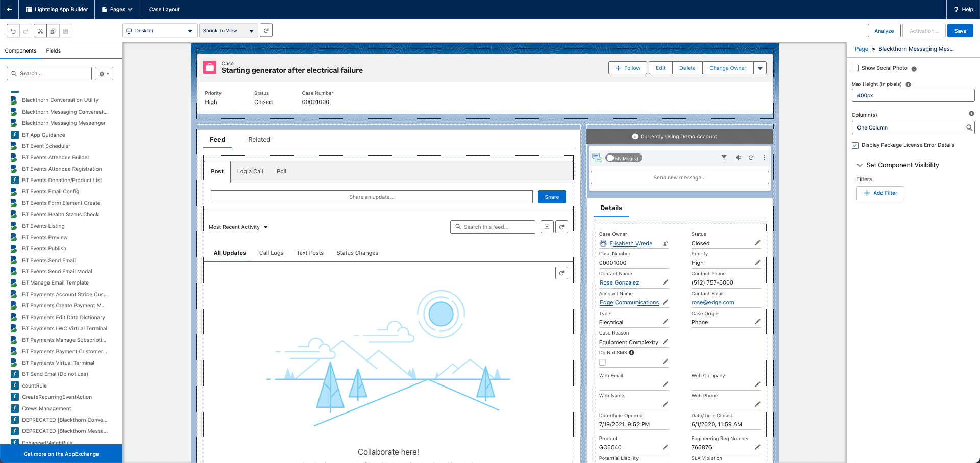Image resolution: width=980 pixels, height=463 pixels.
Task: Select the Log a Call tab
Action: click(250, 172)
